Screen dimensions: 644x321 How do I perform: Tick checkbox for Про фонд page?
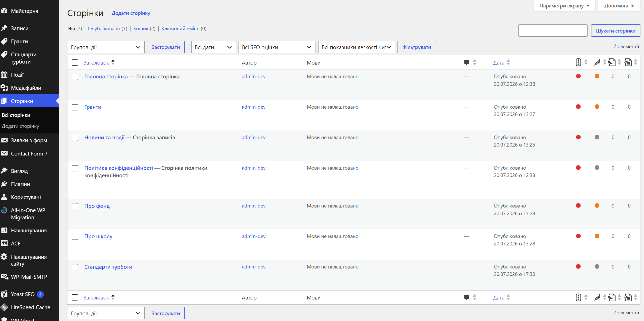tap(75, 206)
